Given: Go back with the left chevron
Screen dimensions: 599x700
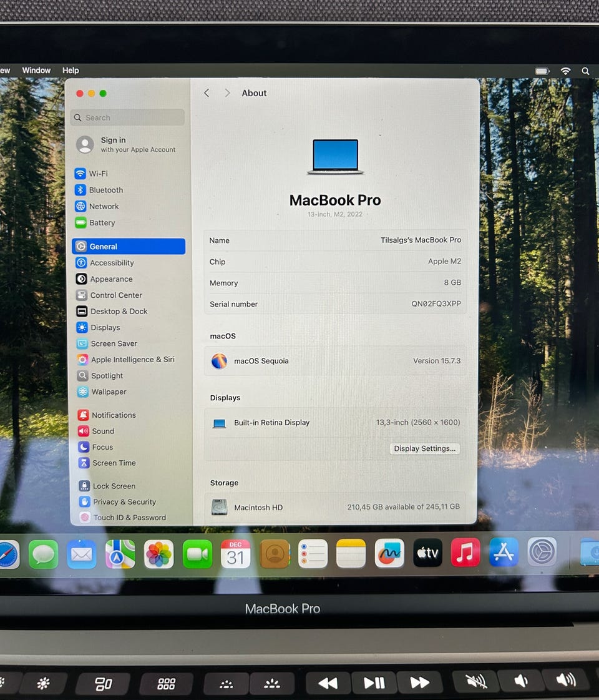Looking at the screenshot, I should 207,93.
